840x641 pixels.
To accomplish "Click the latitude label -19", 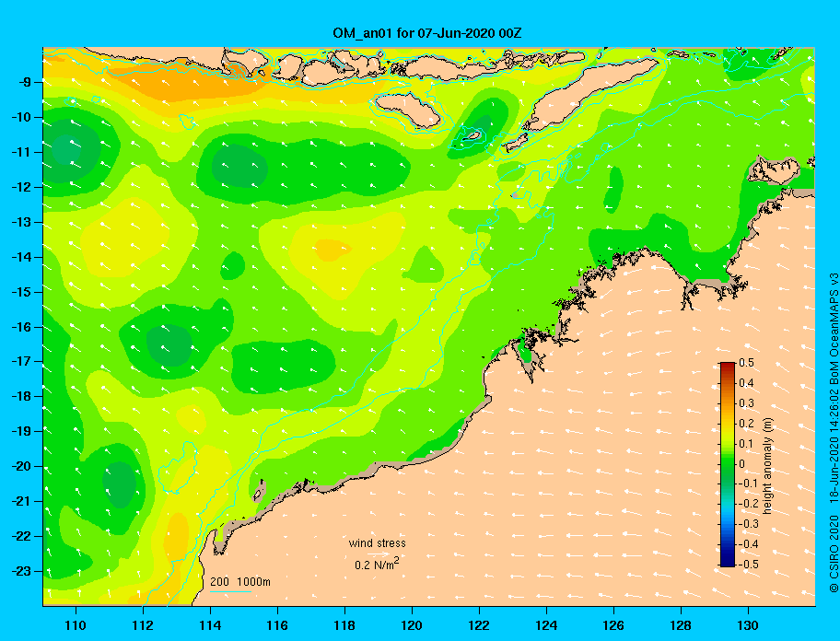I will click(22, 431).
